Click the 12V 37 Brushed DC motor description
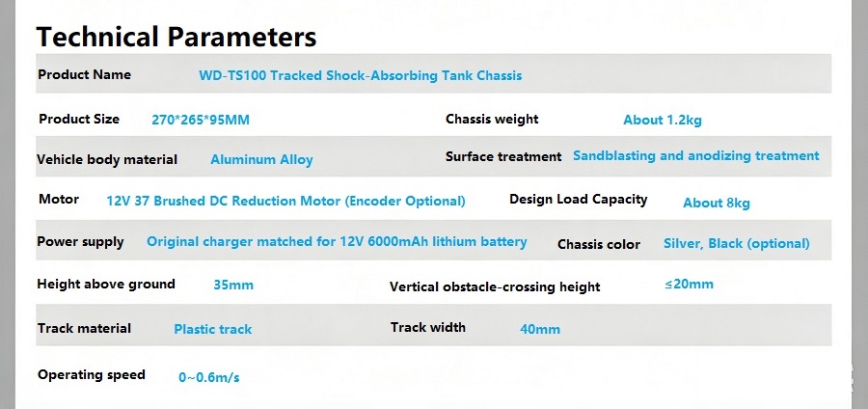 pyautogui.click(x=285, y=201)
